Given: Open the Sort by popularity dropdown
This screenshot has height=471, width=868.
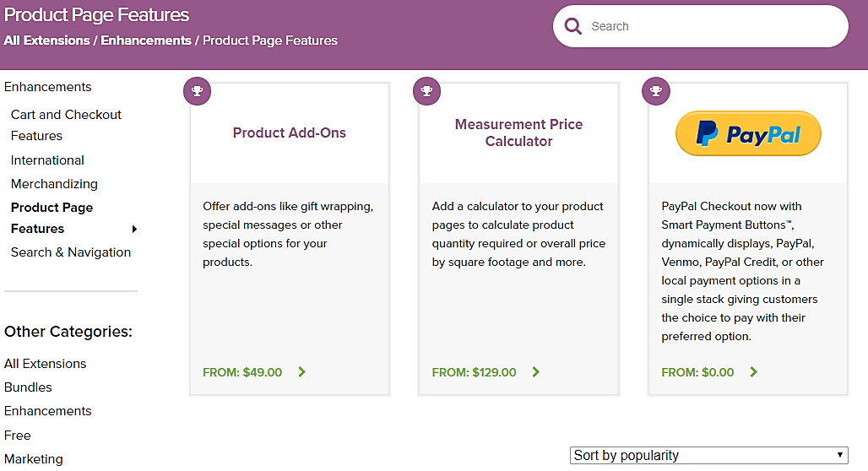Looking at the screenshot, I should pyautogui.click(x=708, y=455).
